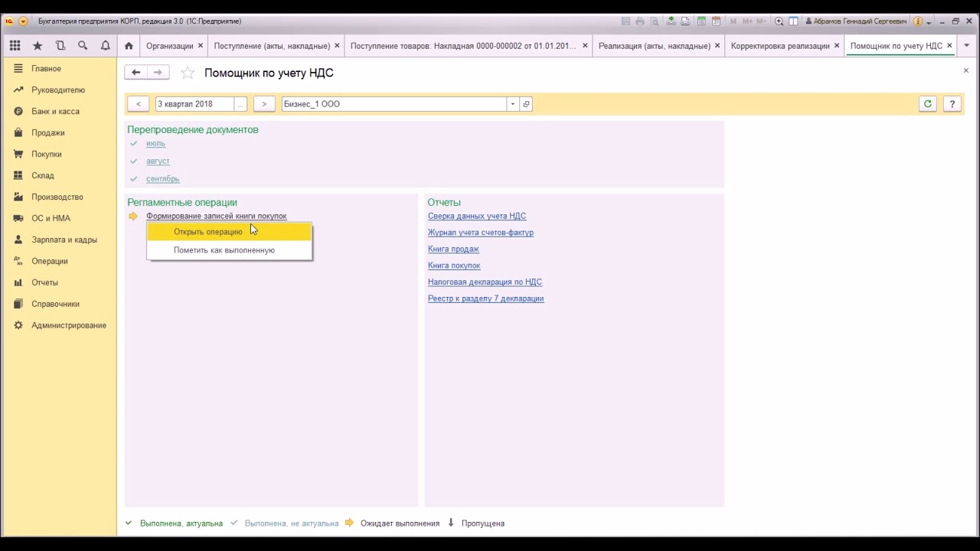This screenshot has width=980, height=551.
Task: Close the Корректировка реализации tab
Action: click(837, 46)
